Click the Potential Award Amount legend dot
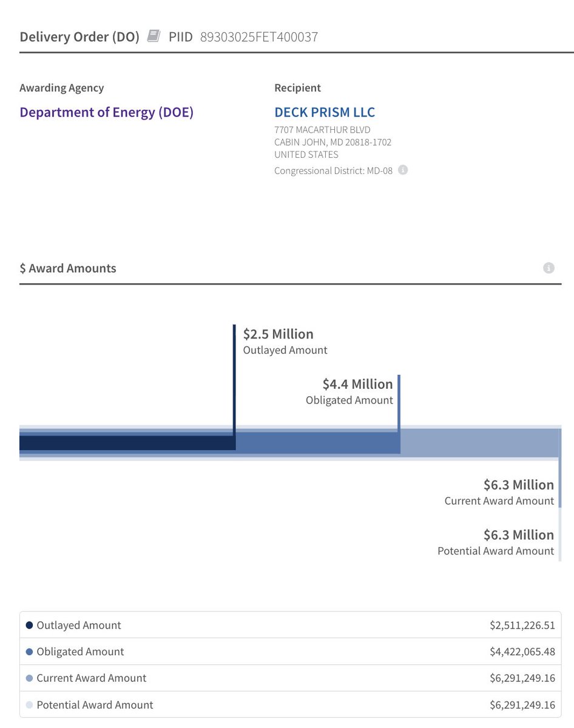 click(29, 705)
